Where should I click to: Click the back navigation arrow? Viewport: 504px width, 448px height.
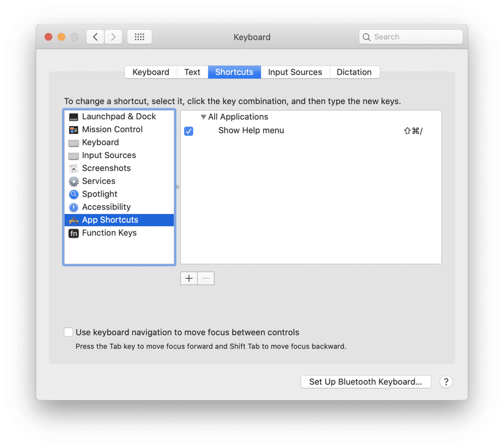point(95,37)
